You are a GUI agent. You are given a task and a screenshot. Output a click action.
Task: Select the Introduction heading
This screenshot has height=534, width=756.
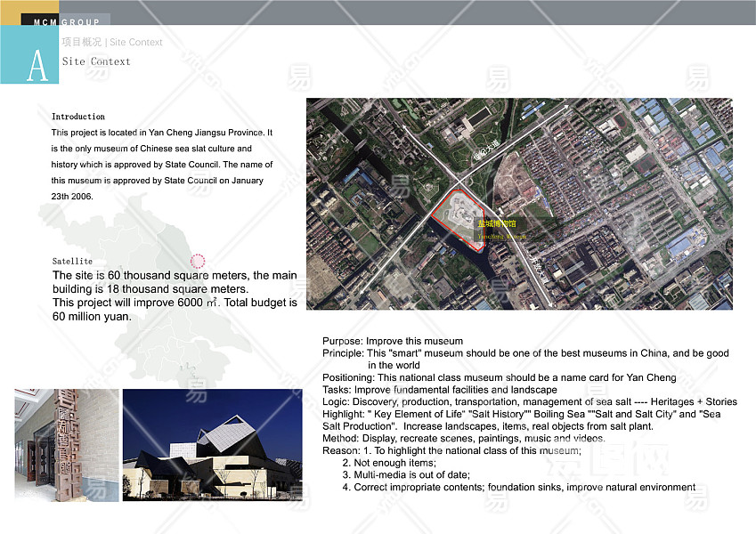coord(78,117)
